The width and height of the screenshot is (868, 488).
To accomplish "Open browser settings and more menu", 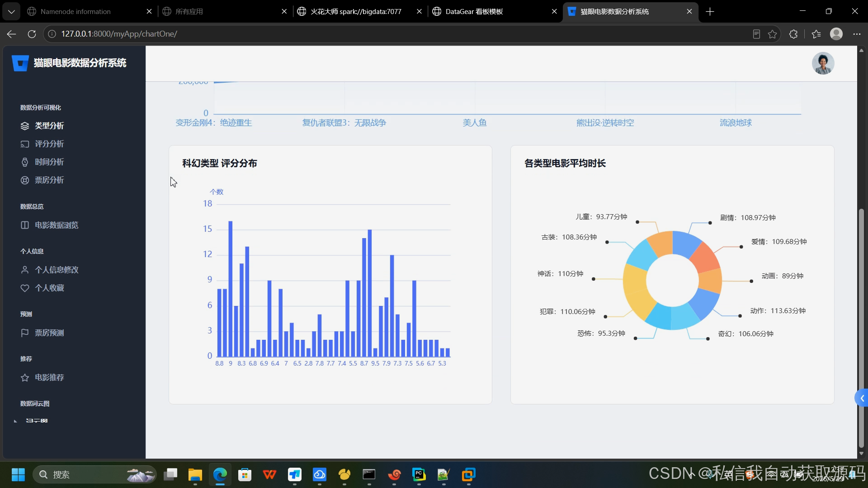I will 857,34.
